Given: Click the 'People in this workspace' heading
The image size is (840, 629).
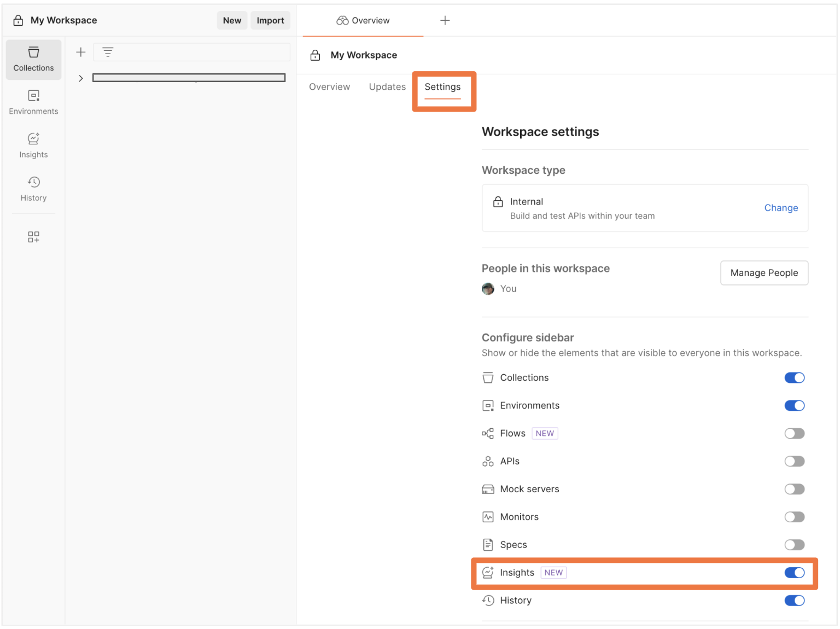Looking at the screenshot, I should click(x=546, y=269).
